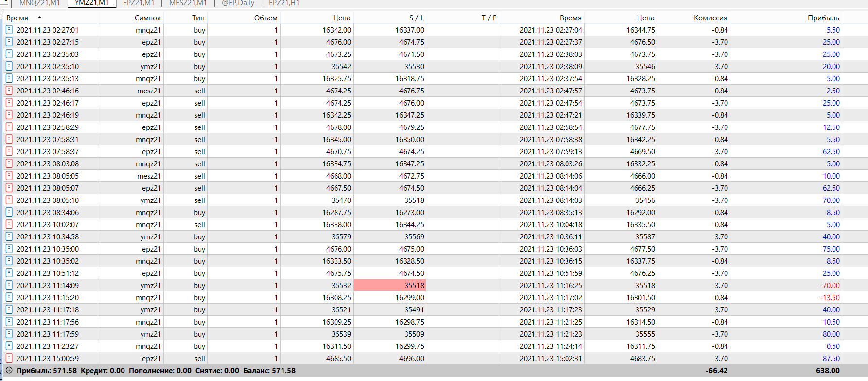The height and width of the screenshot is (381, 868).
Task: Open the @EP,Daily chart tab
Action: pos(238,3)
